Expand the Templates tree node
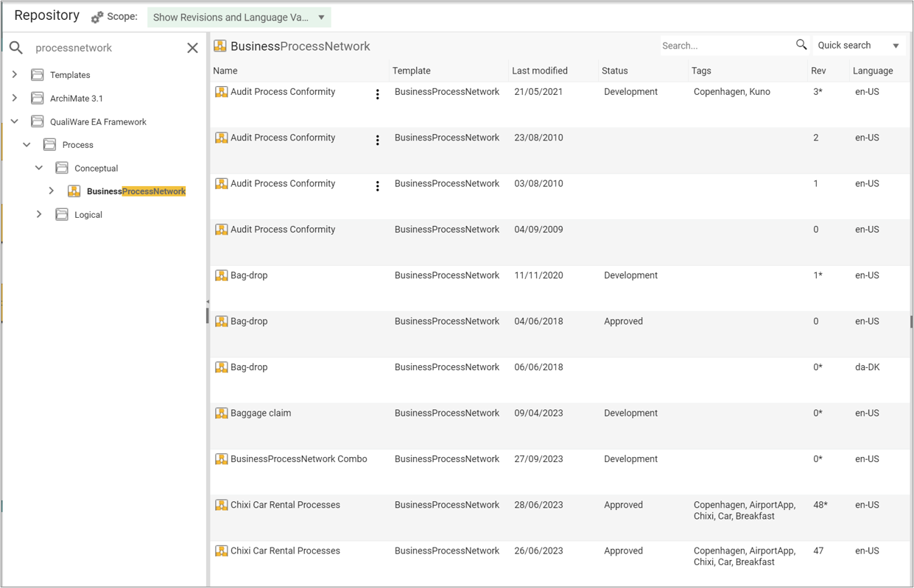 coord(15,74)
